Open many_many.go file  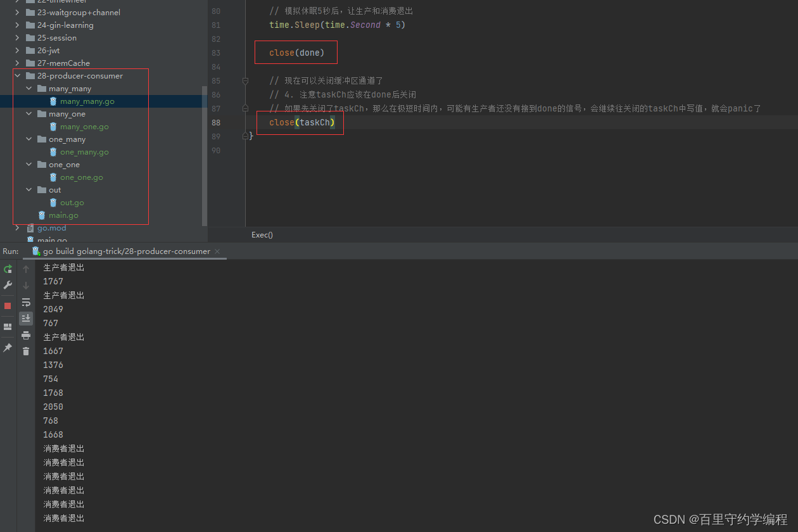[87, 101]
